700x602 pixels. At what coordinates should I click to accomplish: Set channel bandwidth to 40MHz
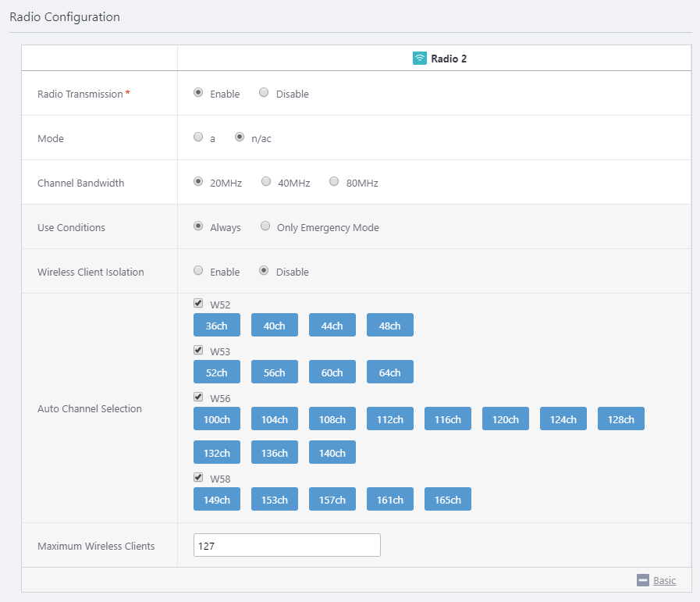(266, 182)
